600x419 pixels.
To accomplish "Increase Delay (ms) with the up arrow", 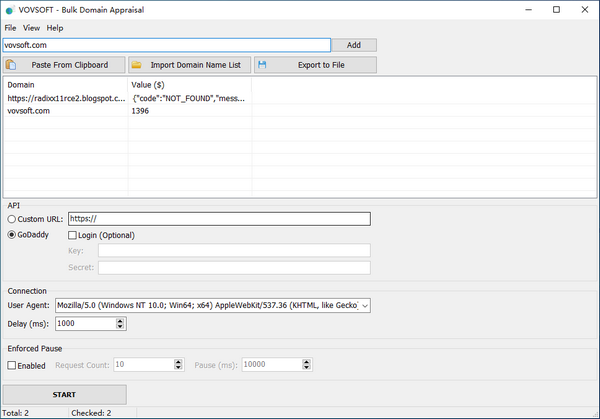I will [x=121, y=320].
